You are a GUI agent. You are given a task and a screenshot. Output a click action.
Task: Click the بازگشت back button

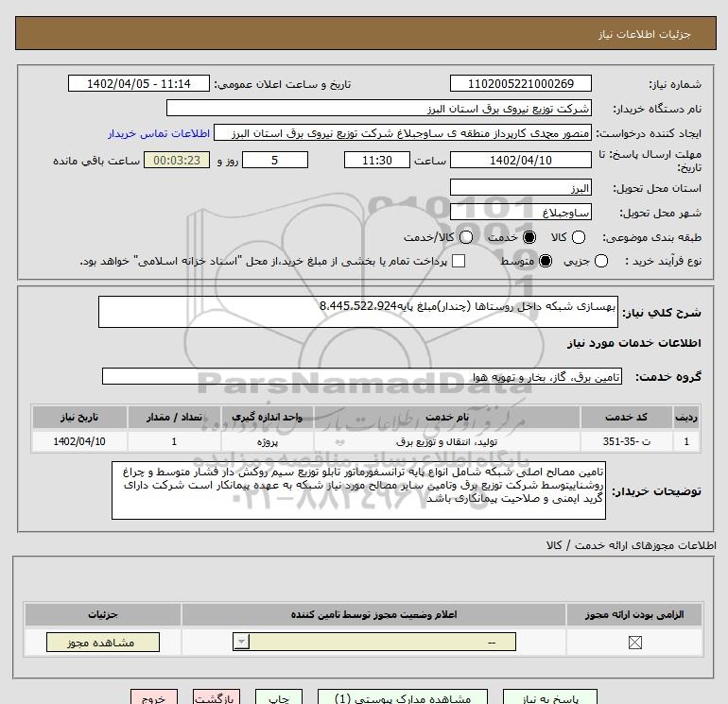(x=217, y=697)
